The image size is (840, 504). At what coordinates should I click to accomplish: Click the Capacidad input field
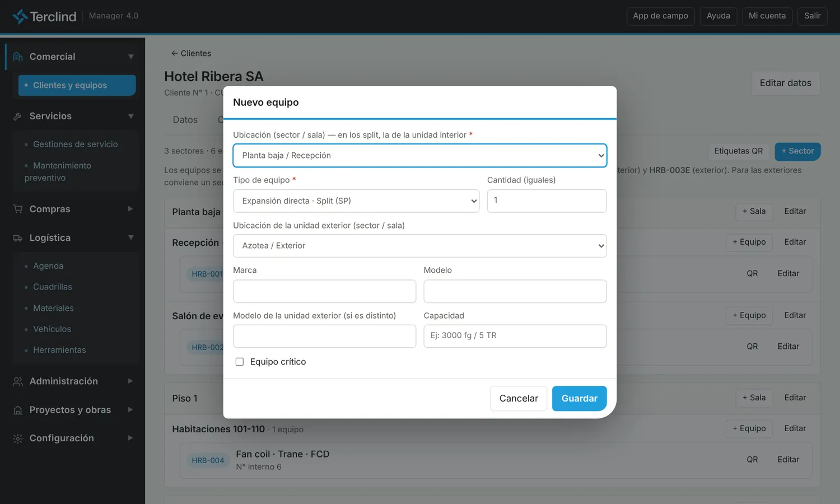[x=515, y=336]
